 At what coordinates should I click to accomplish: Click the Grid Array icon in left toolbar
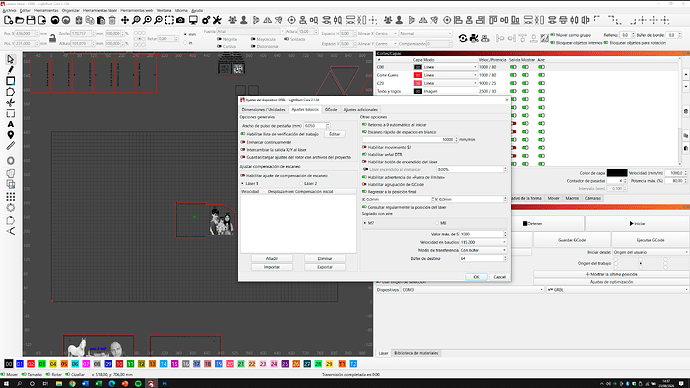(x=11, y=196)
